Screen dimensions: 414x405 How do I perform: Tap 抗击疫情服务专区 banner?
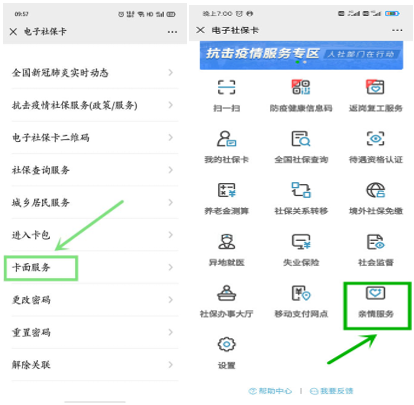(301, 55)
